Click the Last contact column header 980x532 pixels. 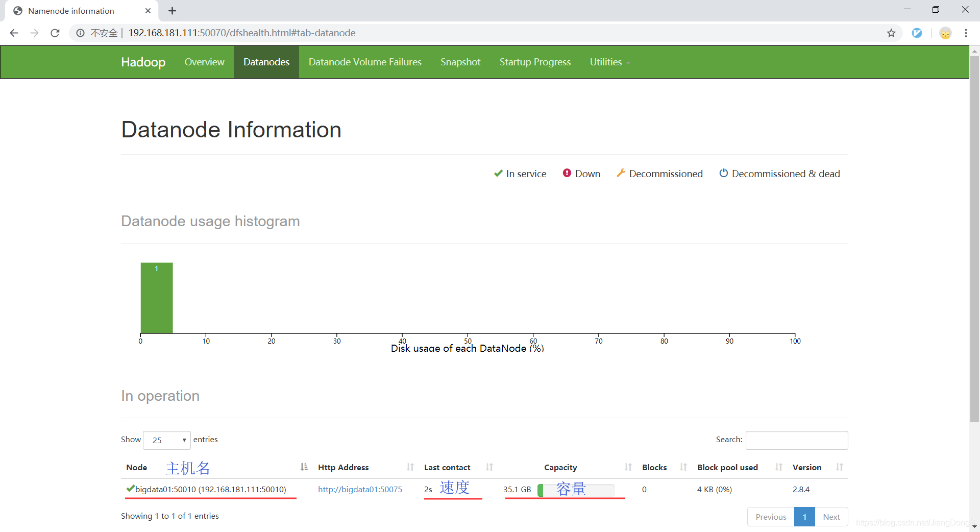point(447,467)
